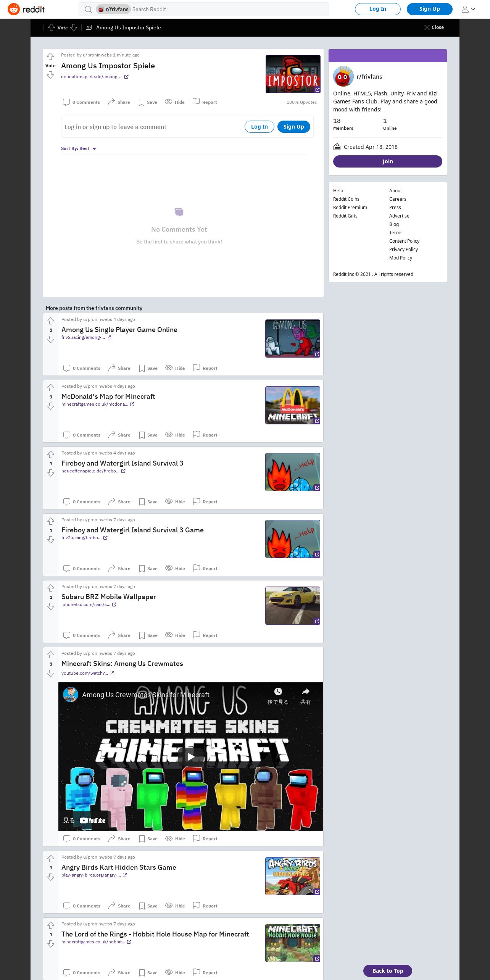Hide Angry Birds Kart Hidden Stars Game

[x=175, y=906]
